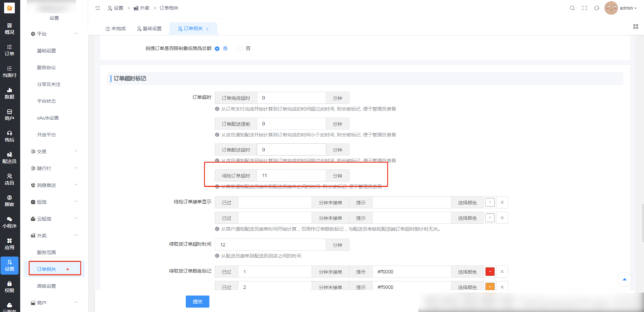Remove the #ff0000 color mark row
The image size is (644, 312).
(502, 271)
